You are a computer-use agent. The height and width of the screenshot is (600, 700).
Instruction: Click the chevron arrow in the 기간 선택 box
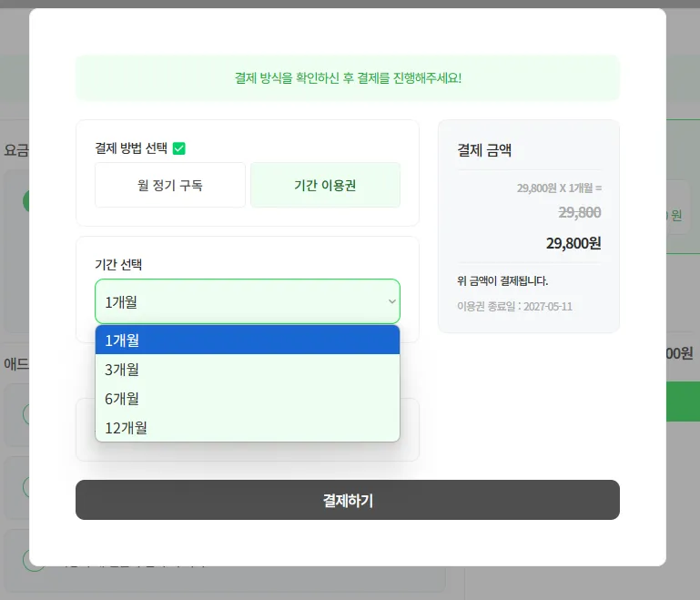[x=392, y=301]
